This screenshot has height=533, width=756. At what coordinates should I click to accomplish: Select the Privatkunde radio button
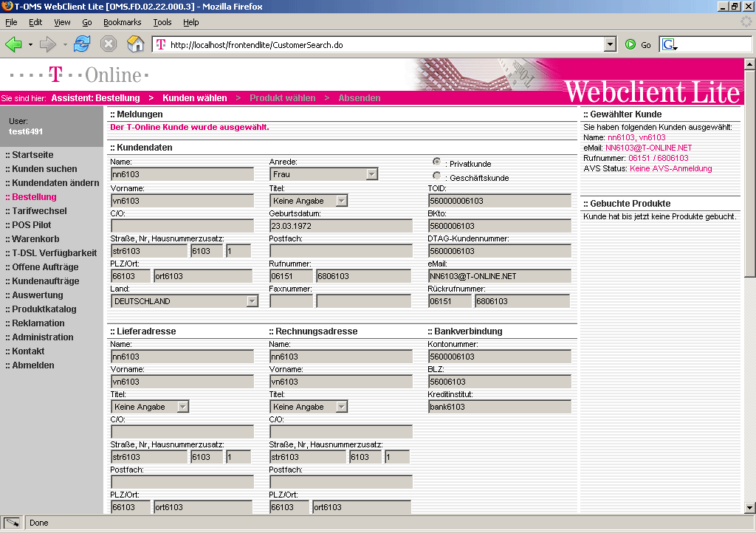coord(437,162)
